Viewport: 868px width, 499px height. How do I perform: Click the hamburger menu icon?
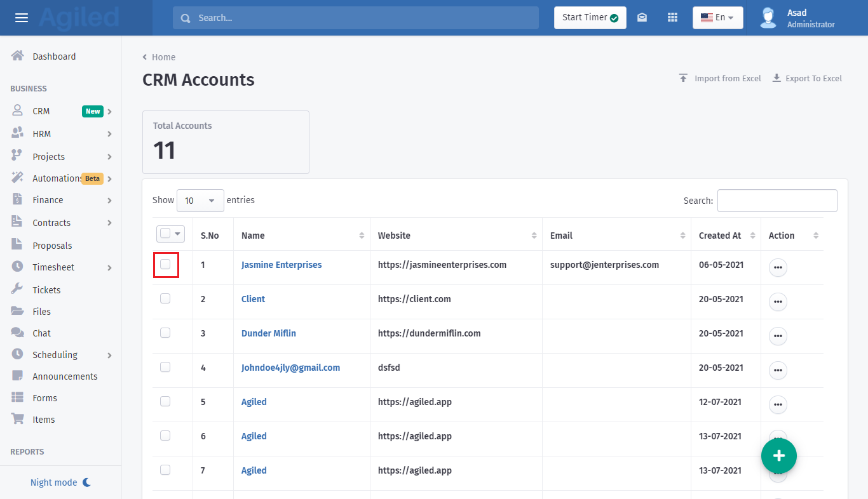(x=22, y=18)
